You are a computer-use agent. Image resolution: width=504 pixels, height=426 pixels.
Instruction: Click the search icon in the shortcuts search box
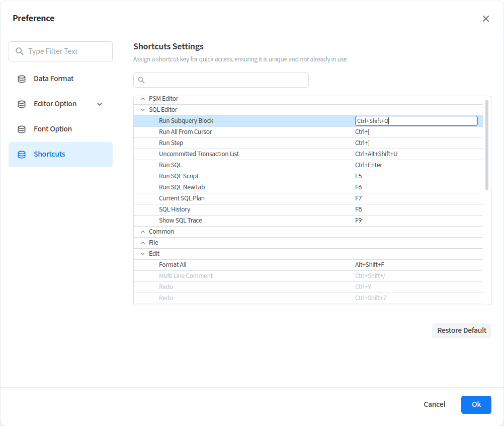click(x=141, y=80)
